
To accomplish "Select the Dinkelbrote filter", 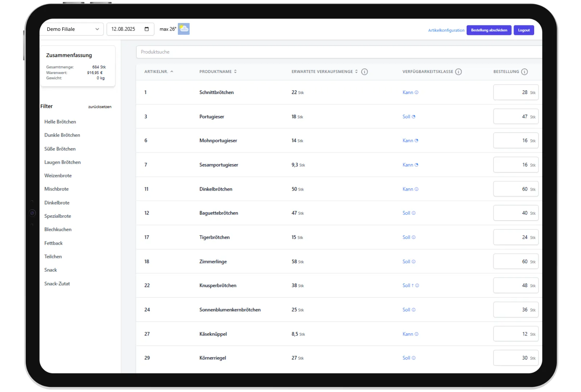I will pos(57,203).
